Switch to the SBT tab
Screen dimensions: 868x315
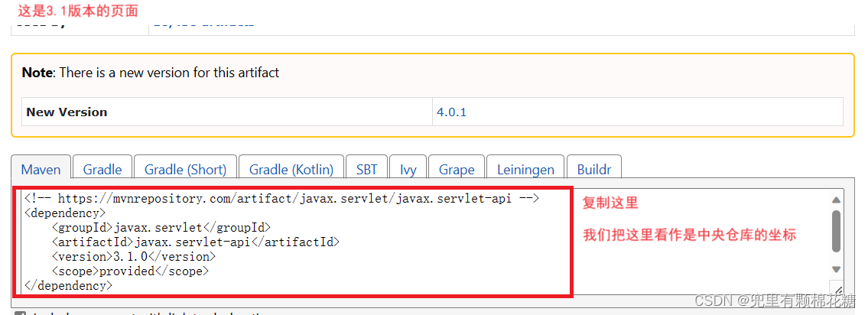click(366, 167)
